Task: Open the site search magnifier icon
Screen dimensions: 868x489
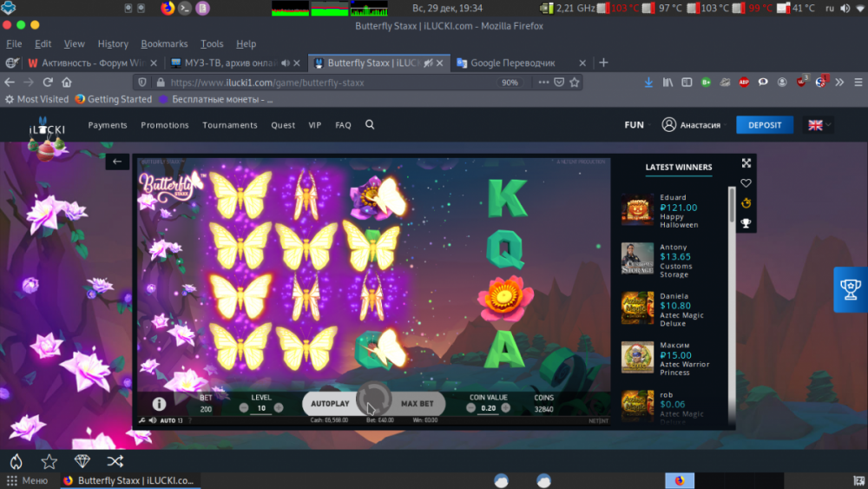Action: coord(370,125)
